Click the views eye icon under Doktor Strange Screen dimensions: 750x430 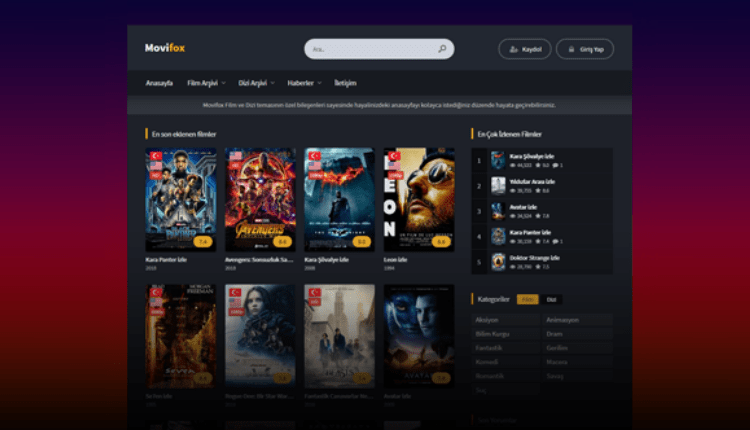pyautogui.click(x=513, y=267)
